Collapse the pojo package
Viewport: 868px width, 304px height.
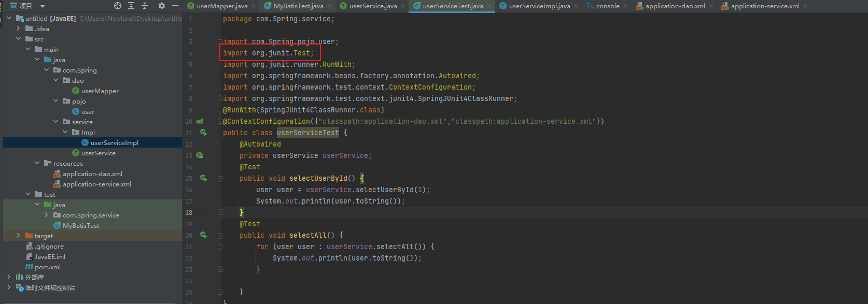[55, 101]
